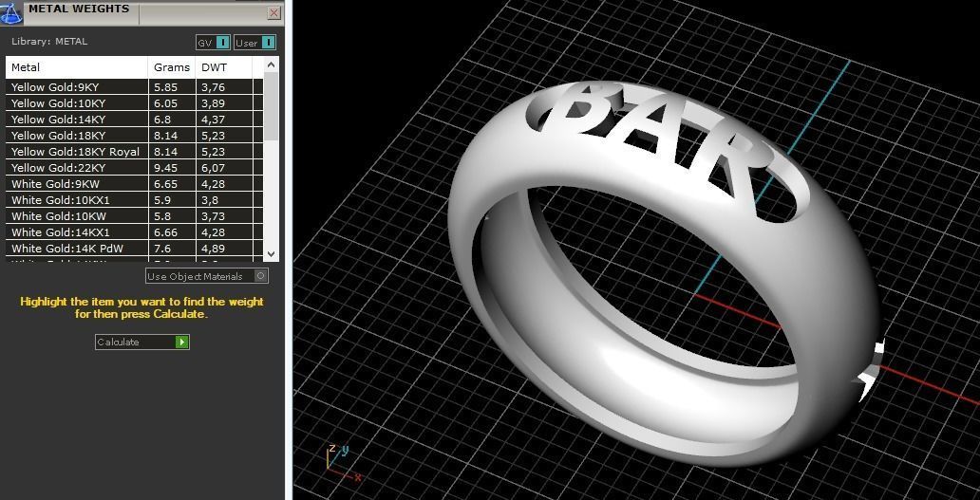This screenshot has width=980, height=500.
Task: Sort by DWT column header
Action: (x=224, y=67)
